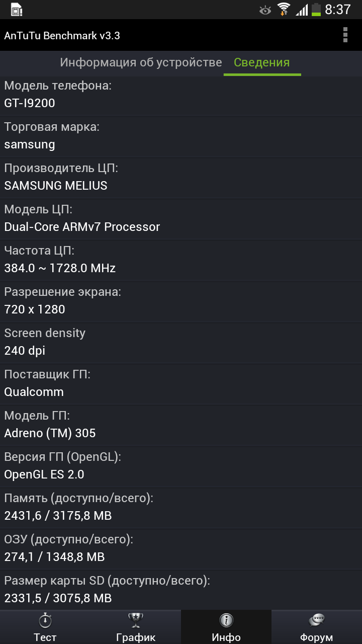Image resolution: width=362 pixels, height=644 pixels.
Task: Tap the trophy График icon
Action: click(x=136, y=620)
